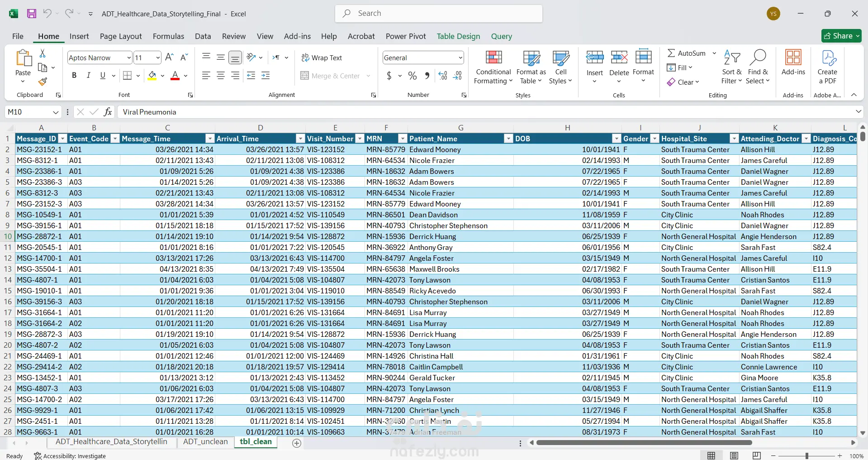Click the green Share button
Screen dimensions: 868x460
[x=840, y=36]
